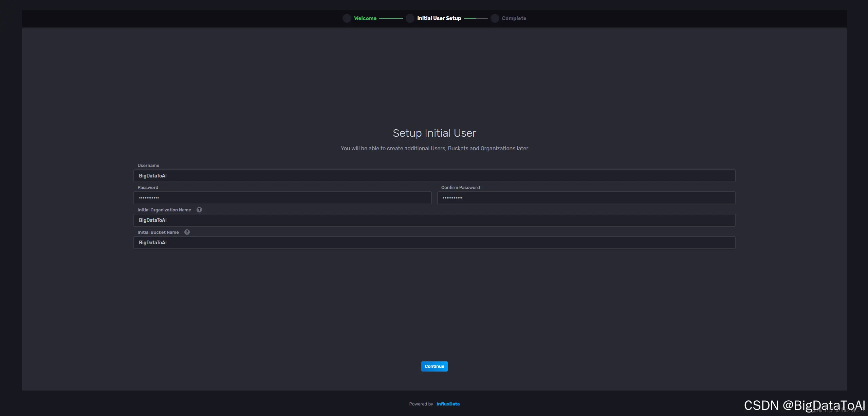Jump to the Complete step label

point(514,18)
